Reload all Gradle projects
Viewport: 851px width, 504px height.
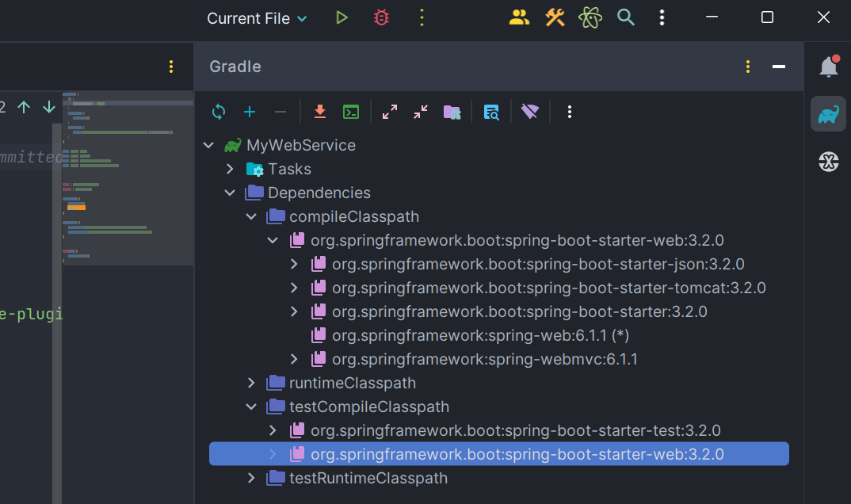click(x=219, y=112)
